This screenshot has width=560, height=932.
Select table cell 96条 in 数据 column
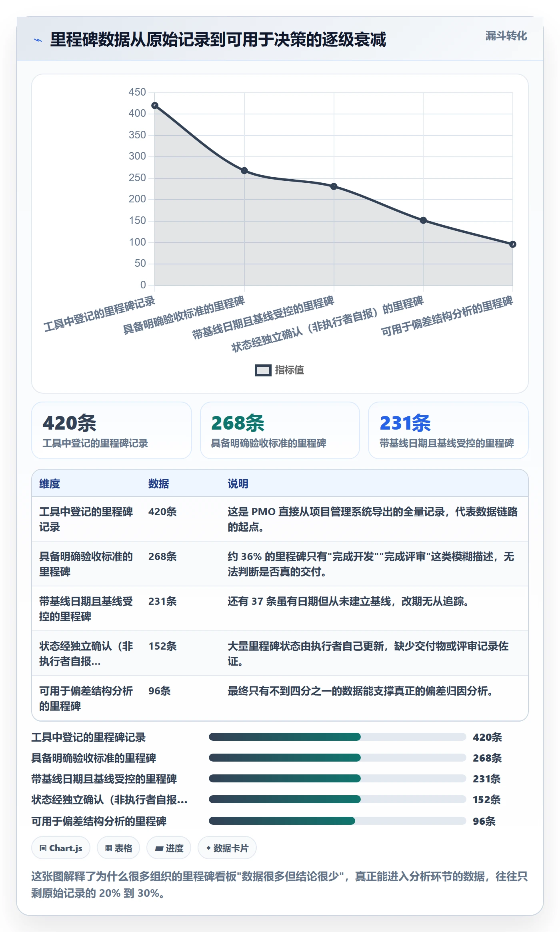(x=160, y=691)
